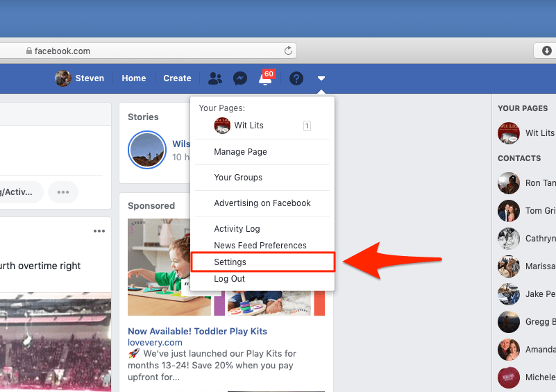Screen dimensions: 556x392
Task: Click the Sponsored heading
Action: pyautogui.click(x=151, y=206)
